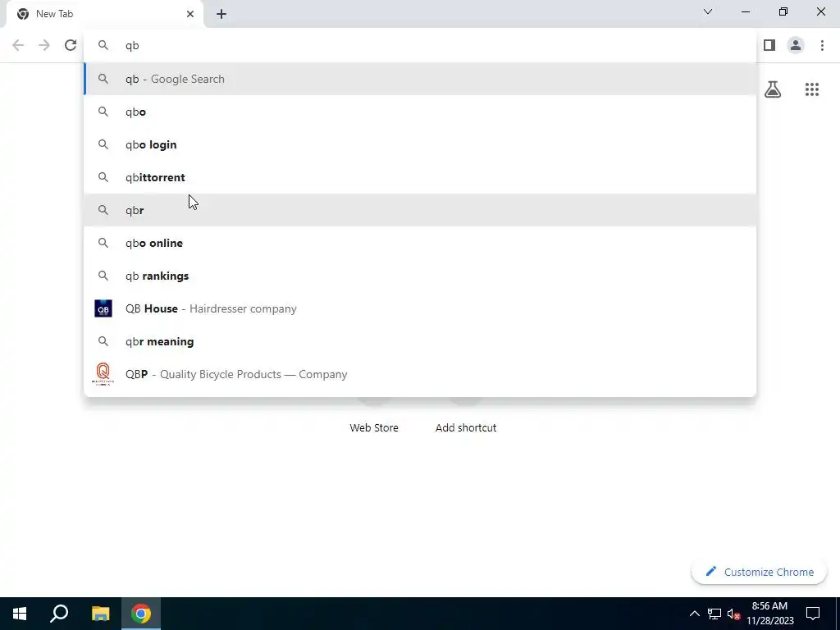
Task: Pick the 'qbittorrent' suggestion
Action: [x=421, y=177]
